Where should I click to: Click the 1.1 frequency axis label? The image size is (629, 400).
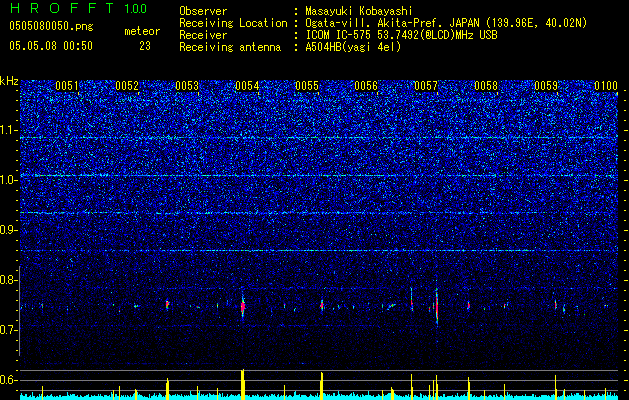[x=9, y=130]
